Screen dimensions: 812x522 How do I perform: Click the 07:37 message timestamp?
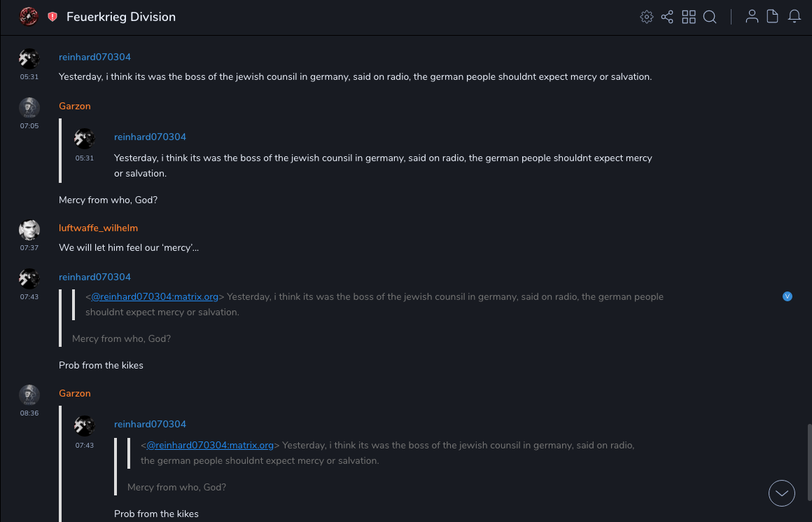coord(29,248)
